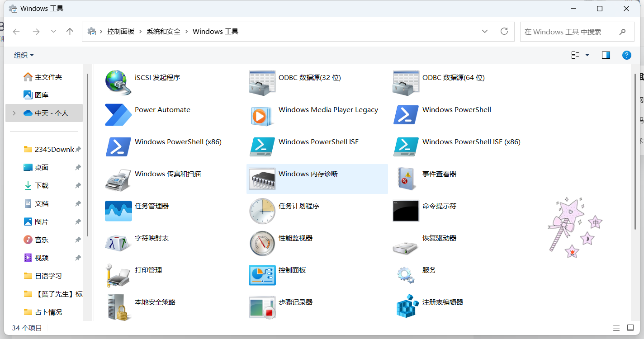This screenshot has width=644, height=339.
Task: Select the Windows PowerShell (x86) icon
Action: pyautogui.click(x=118, y=147)
